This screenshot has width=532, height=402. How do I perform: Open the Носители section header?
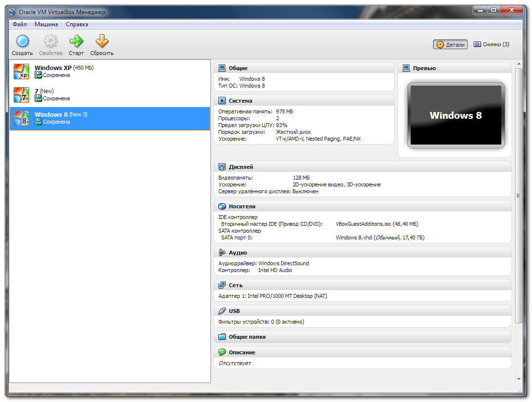[362, 206]
